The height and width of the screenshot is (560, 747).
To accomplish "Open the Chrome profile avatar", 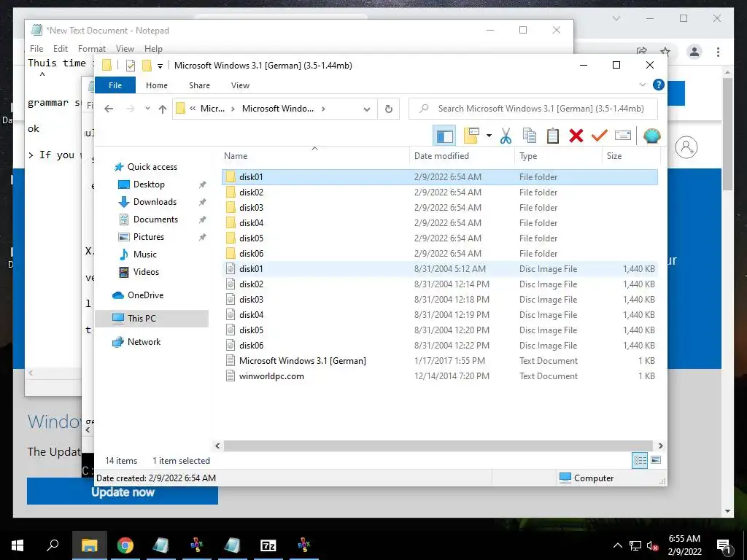I will coord(694,52).
